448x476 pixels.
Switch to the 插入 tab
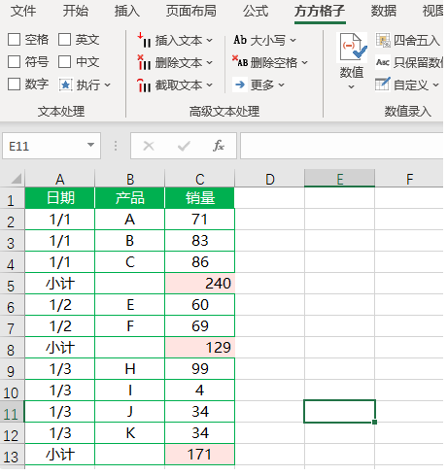(127, 11)
